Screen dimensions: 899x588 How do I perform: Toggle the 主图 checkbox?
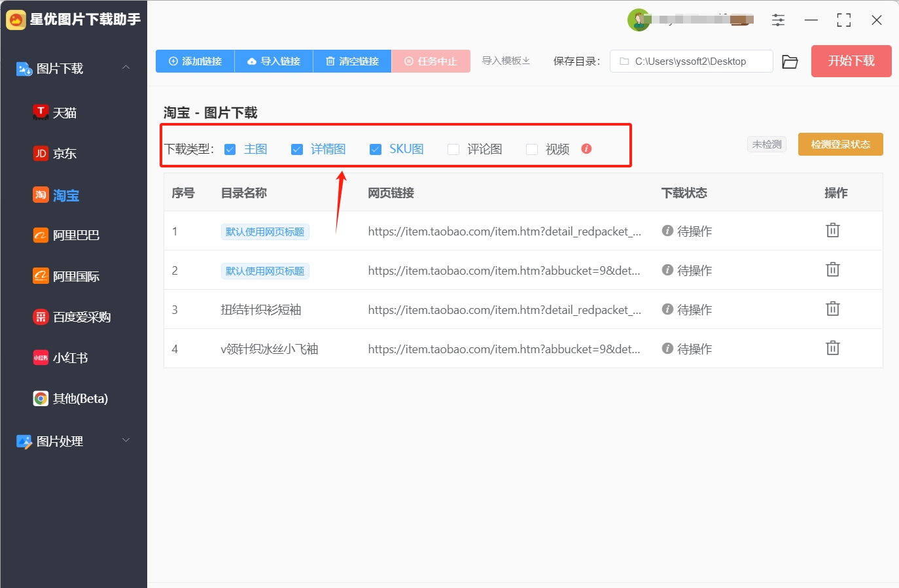point(230,149)
